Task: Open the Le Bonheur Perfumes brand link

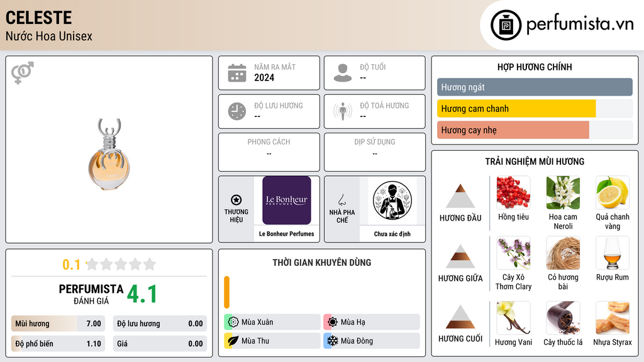Action: pyautogui.click(x=287, y=207)
